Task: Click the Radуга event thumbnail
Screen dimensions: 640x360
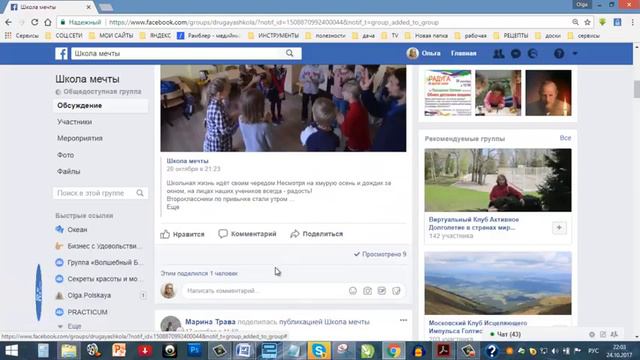Action: [448, 93]
